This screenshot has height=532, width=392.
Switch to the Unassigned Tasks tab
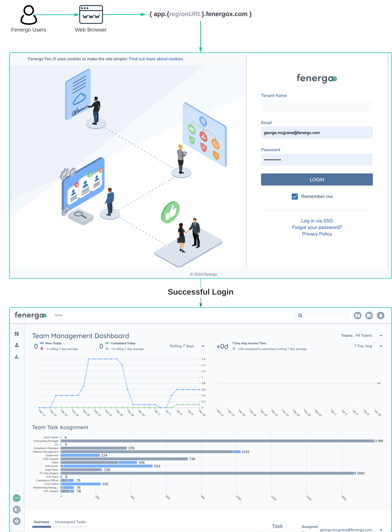pyautogui.click(x=70, y=522)
